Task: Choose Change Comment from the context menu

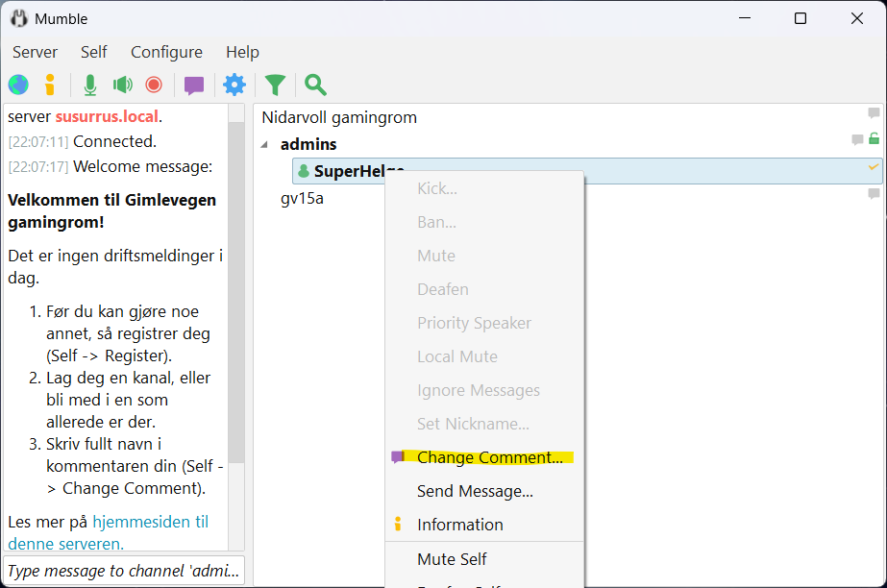Action: (x=489, y=457)
